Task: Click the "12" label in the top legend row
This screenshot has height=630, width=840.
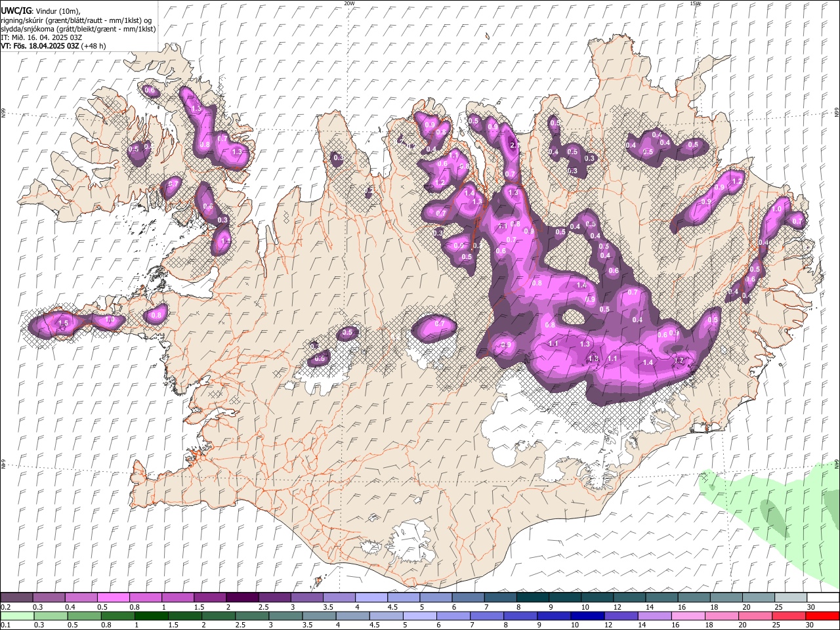Action: point(618,607)
